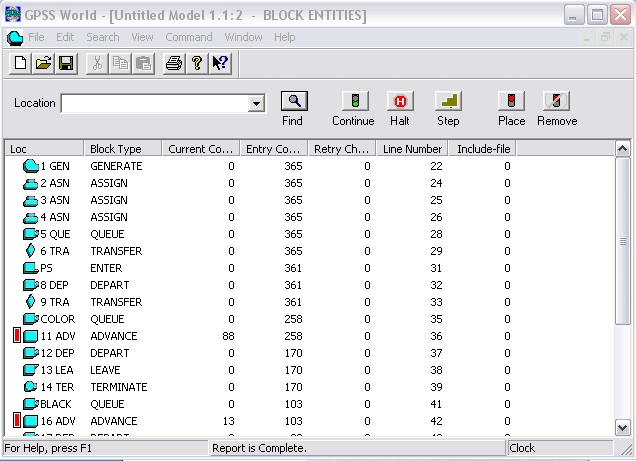The width and height of the screenshot is (636, 461).
Task: Click the block icon beside 11 ADV
Action: [30, 336]
